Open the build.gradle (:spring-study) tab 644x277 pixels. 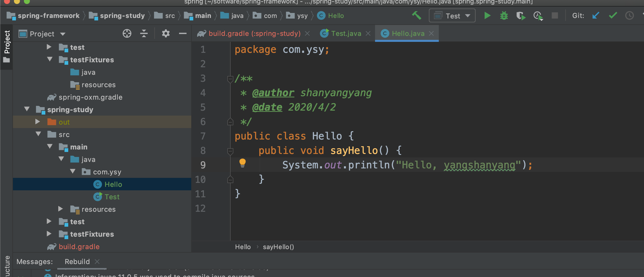tap(254, 33)
